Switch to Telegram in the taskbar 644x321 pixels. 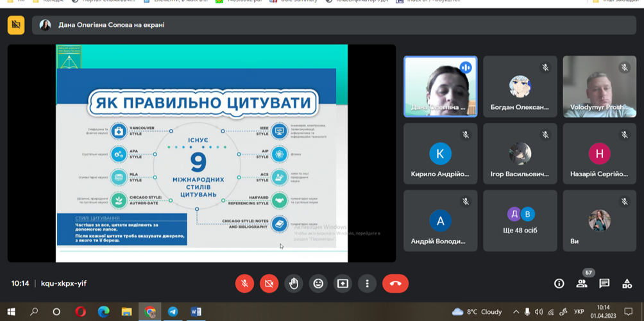(x=173, y=312)
